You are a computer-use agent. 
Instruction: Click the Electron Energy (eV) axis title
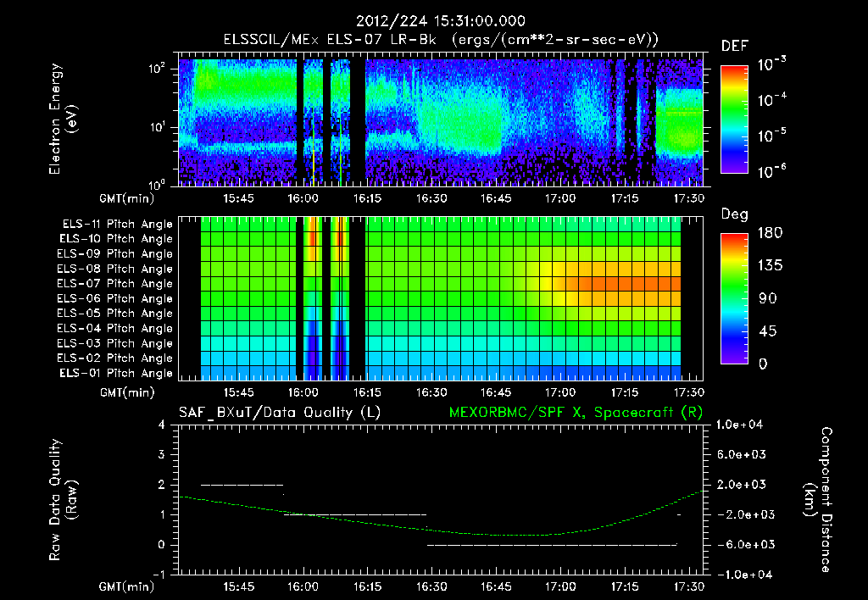[63, 119]
